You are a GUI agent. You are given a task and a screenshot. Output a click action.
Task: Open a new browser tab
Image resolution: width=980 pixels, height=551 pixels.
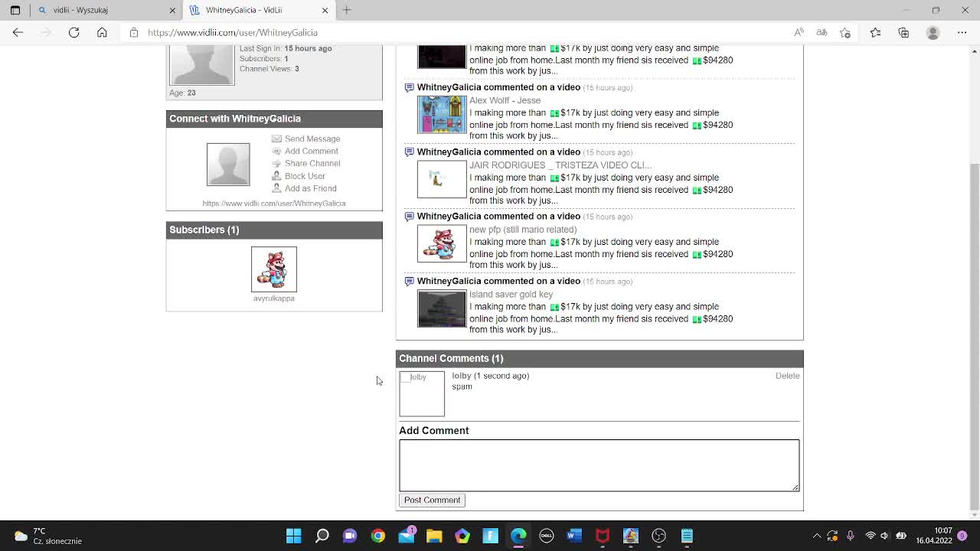(347, 10)
